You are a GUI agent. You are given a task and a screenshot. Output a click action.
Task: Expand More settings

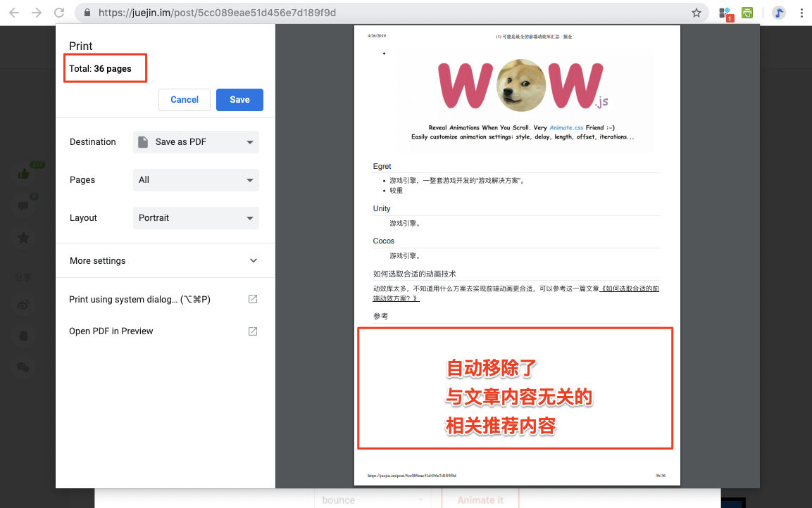(x=165, y=260)
